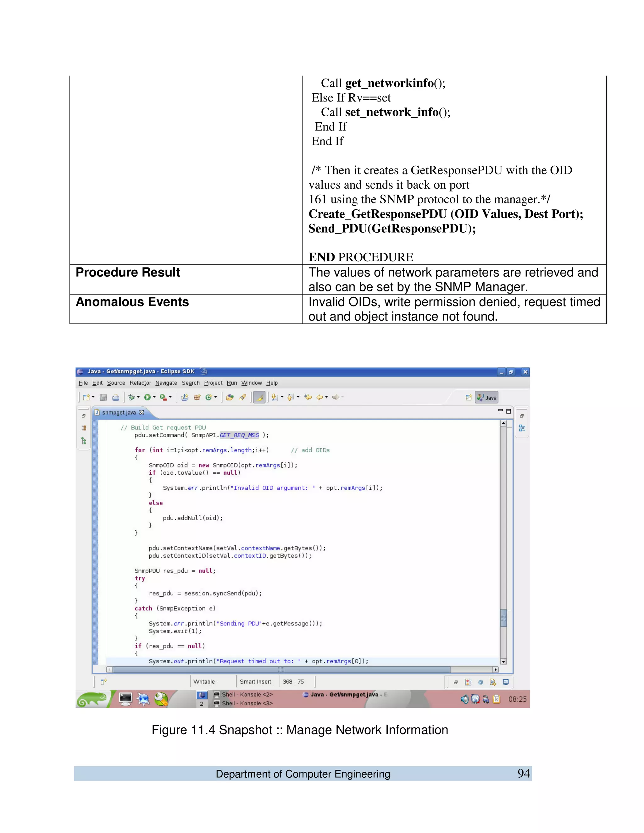
Task: Launch the terminal Konsole taskbar icon
Action: [x=125, y=699]
